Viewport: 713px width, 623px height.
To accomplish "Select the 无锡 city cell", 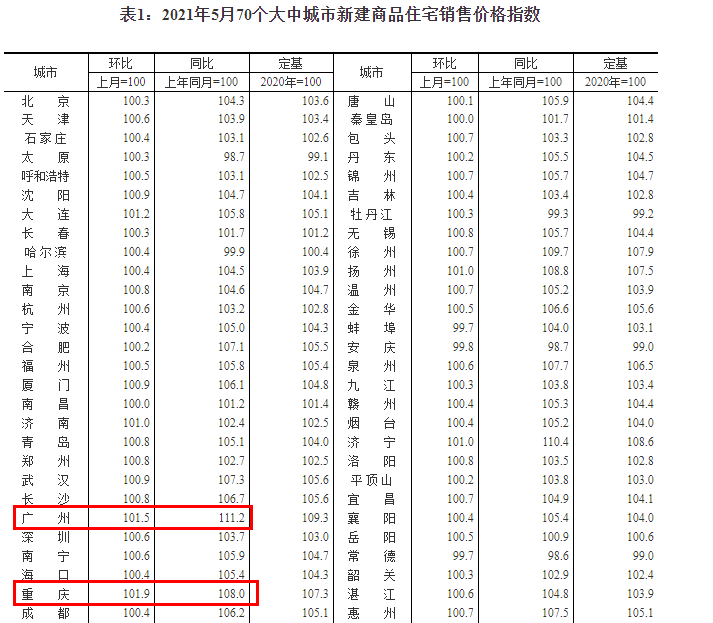I will [372, 233].
